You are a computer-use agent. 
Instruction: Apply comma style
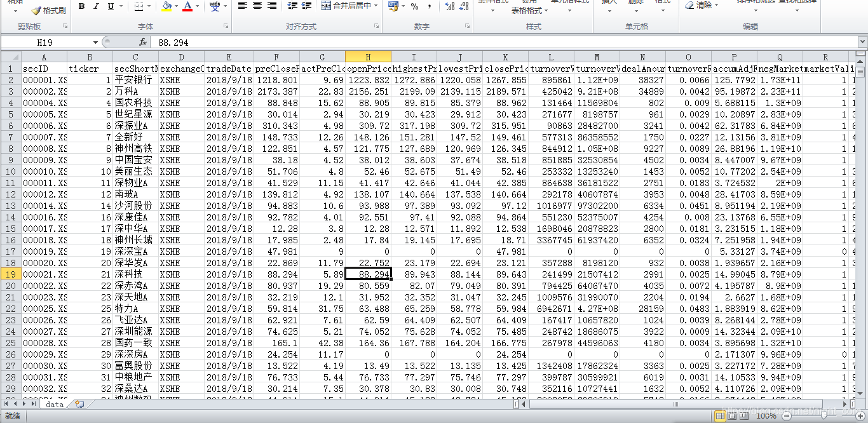coord(430,6)
